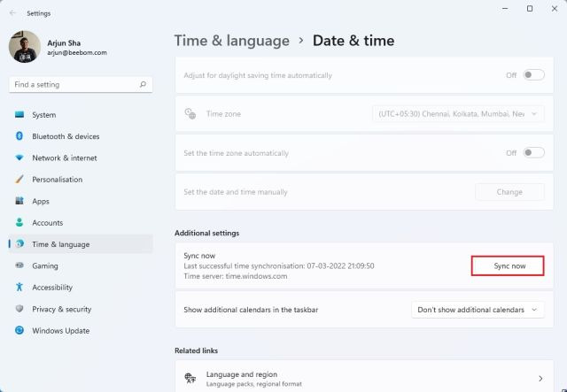Open Privacy & security page
This screenshot has height=392, width=567.
tap(81, 309)
